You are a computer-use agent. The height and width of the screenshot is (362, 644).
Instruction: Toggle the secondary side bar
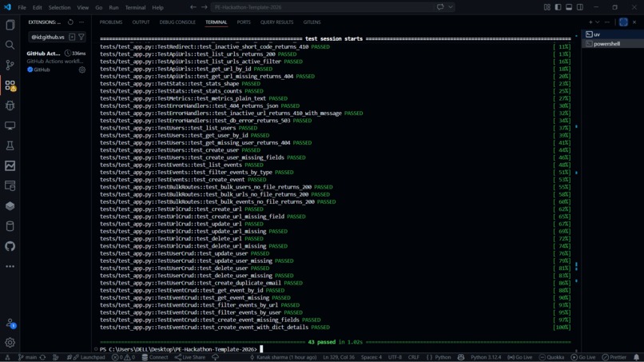click(x=580, y=7)
